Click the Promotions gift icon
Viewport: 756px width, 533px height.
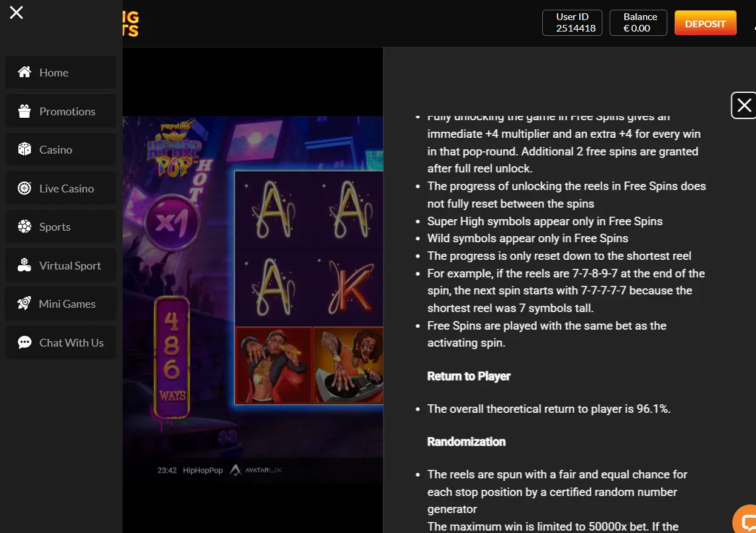[24, 111]
